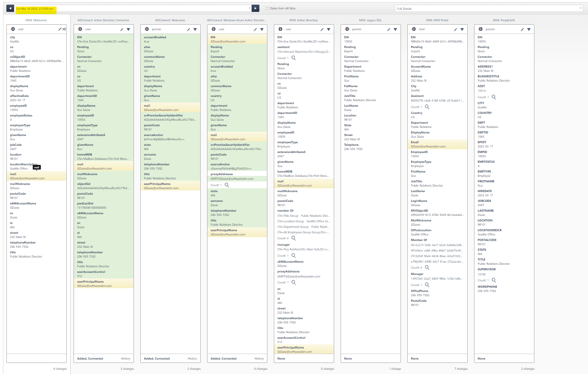Click gear icon in ADConnect: Metaverse panel

click(x=147, y=29)
